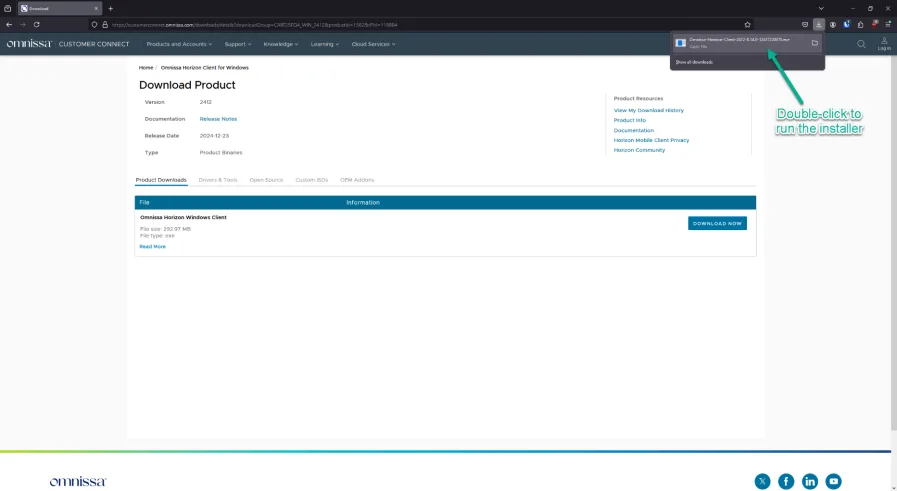The image size is (897, 491).
Task: Expand the Learning menu
Action: pos(324,44)
